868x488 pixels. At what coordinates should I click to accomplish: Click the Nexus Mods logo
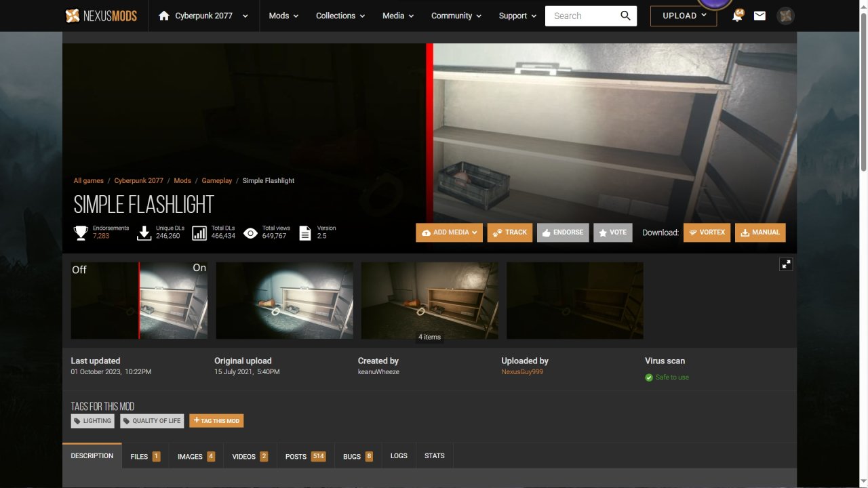101,16
